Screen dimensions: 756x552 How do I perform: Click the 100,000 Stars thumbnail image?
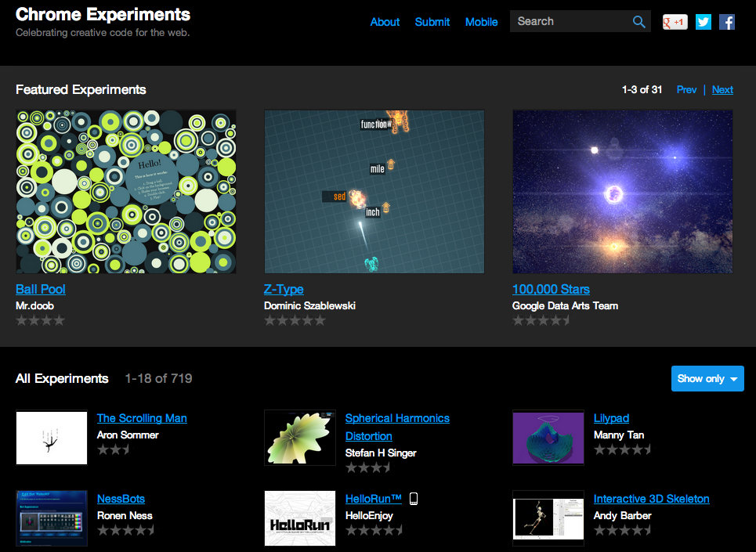point(622,191)
